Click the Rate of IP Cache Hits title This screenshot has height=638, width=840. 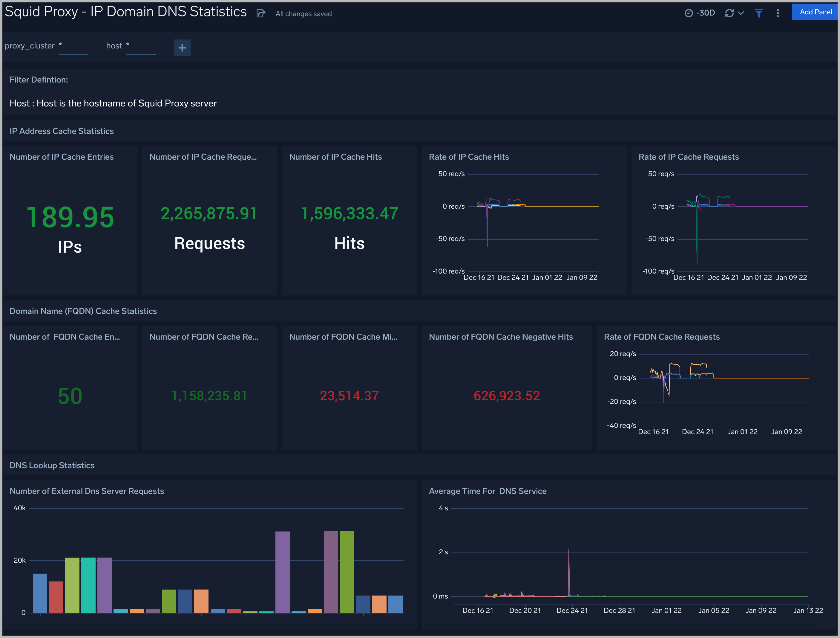click(469, 157)
